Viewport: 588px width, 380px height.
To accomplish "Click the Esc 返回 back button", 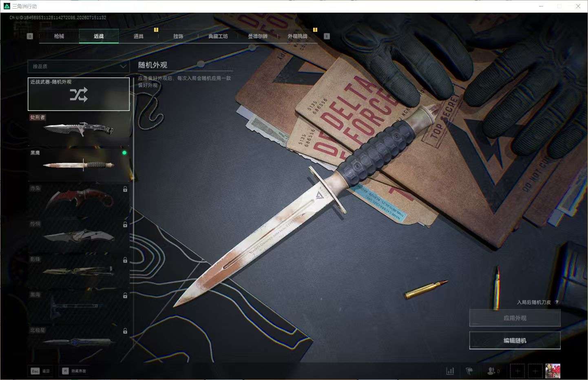I will pyautogui.click(x=40, y=371).
